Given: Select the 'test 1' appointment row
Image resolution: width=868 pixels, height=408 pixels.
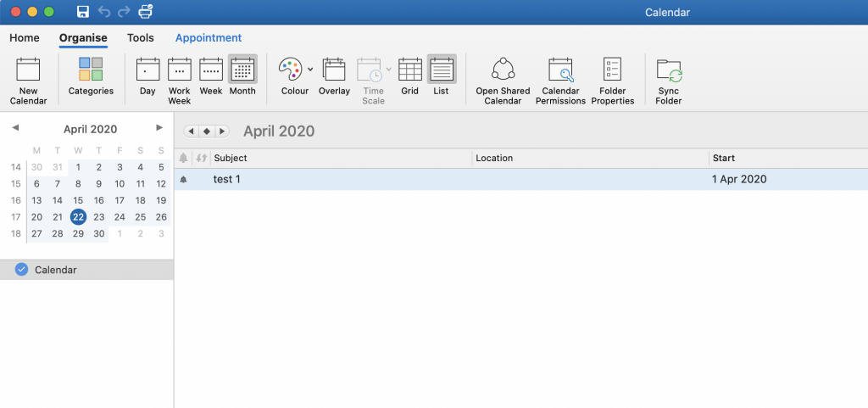Looking at the screenshot, I should (x=521, y=179).
